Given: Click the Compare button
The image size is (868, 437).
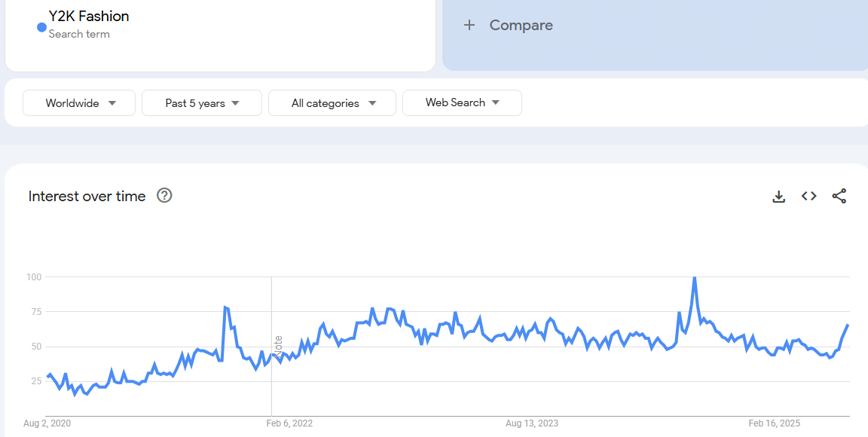Looking at the screenshot, I should [521, 26].
